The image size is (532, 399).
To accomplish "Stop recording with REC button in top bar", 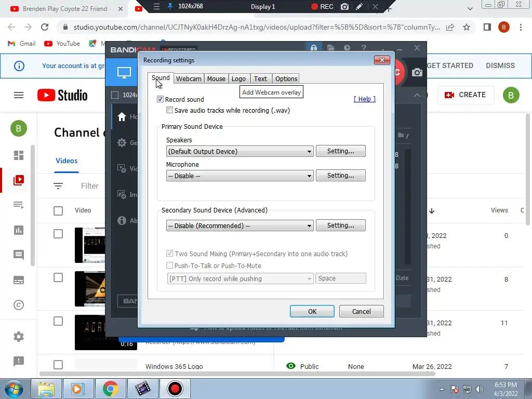I will (x=322, y=6).
